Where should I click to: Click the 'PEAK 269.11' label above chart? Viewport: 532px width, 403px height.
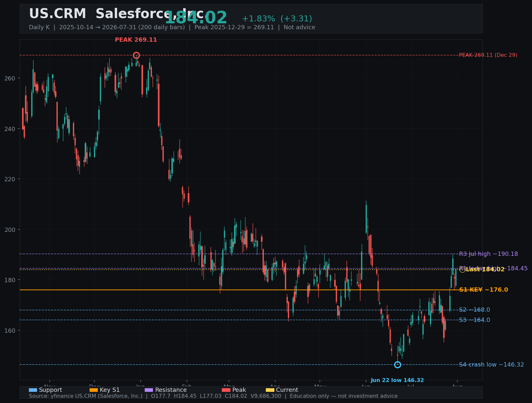[136, 40]
